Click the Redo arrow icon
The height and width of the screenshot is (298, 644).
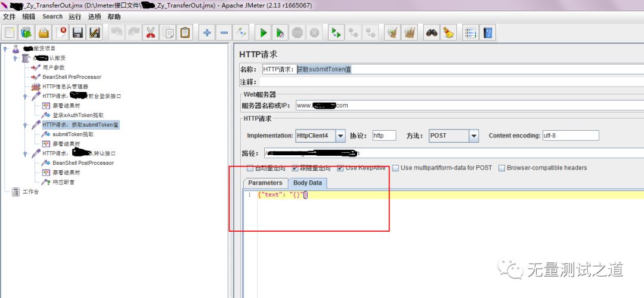[x=134, y=32]
